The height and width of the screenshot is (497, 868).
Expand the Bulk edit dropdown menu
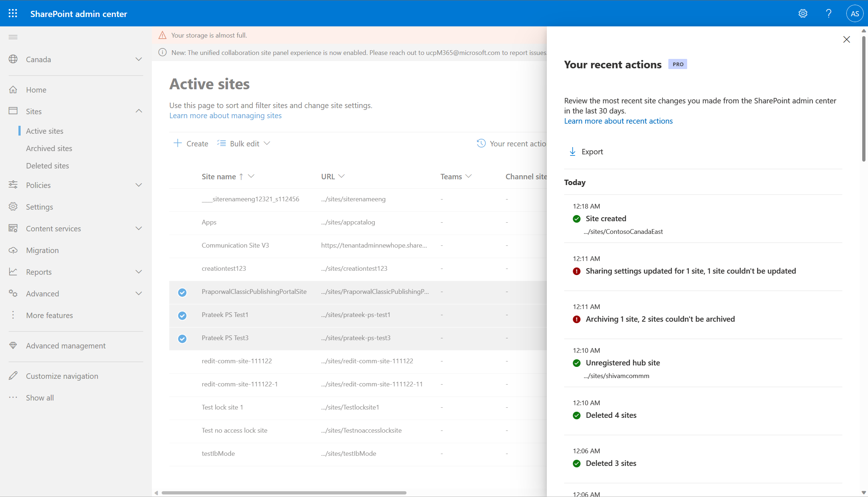(267, 143)
